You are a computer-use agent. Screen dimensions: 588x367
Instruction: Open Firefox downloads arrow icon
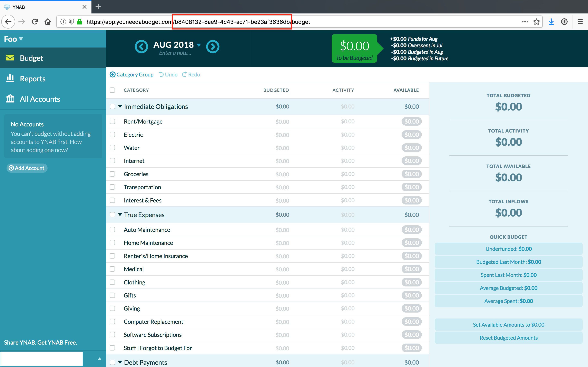(x=551, y=22)
